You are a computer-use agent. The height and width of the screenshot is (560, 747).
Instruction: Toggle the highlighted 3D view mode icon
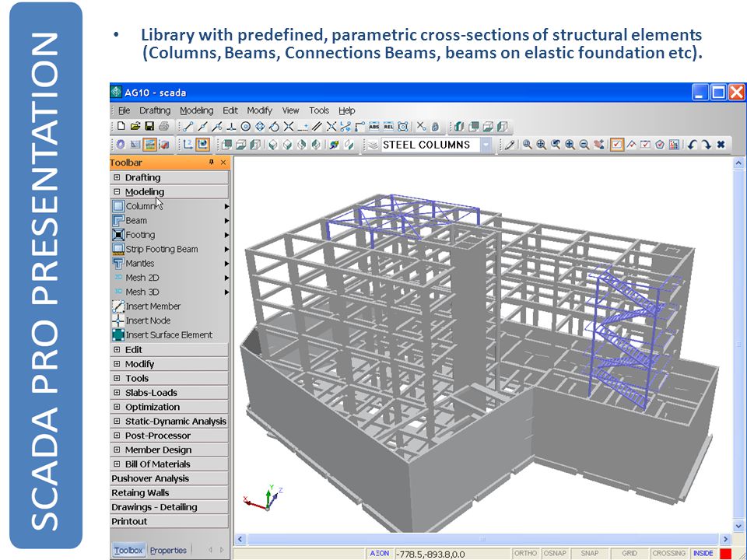202,145
